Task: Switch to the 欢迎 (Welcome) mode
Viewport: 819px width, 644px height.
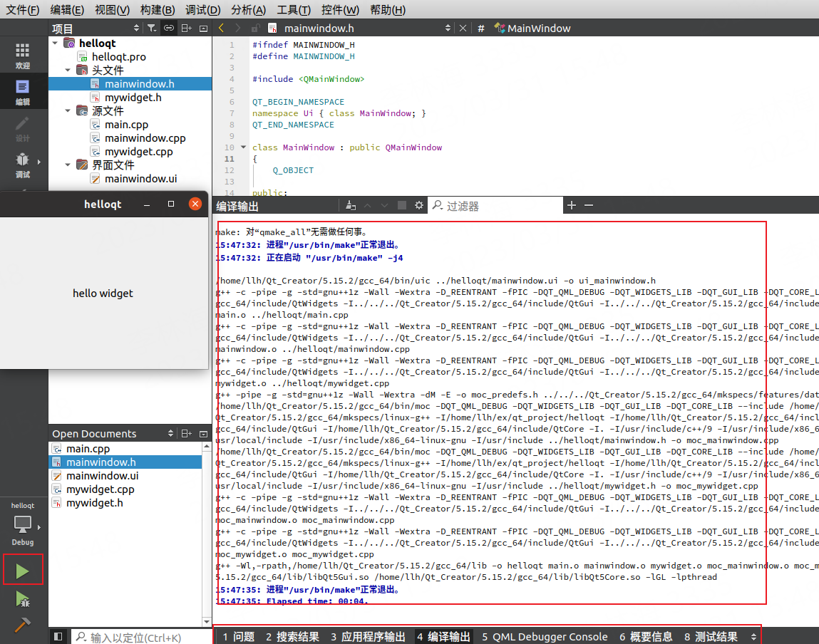Action: click(23, 56)
